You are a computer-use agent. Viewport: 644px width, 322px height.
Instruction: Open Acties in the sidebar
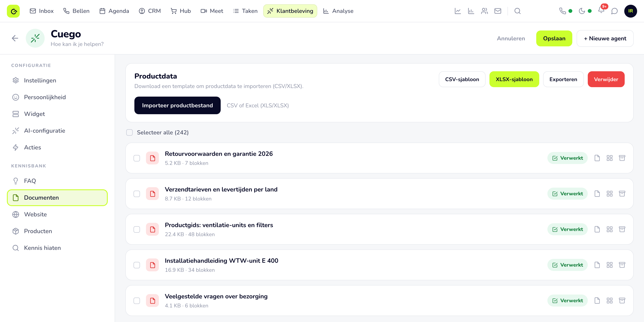pyautogui.click(x=57, y=147)
